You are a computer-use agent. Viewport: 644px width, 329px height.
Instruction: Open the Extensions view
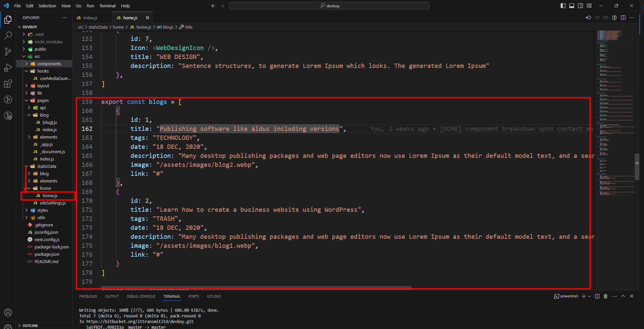pos(8,84)
